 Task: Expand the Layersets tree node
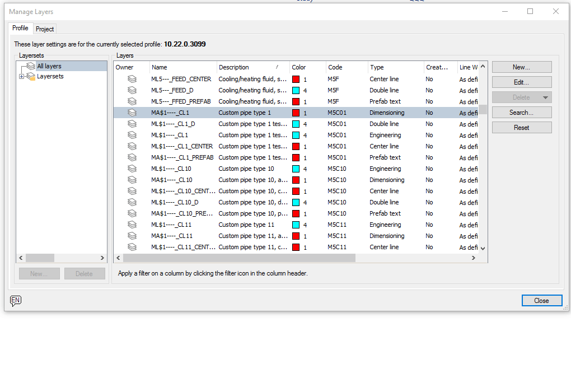pos(21,77)
